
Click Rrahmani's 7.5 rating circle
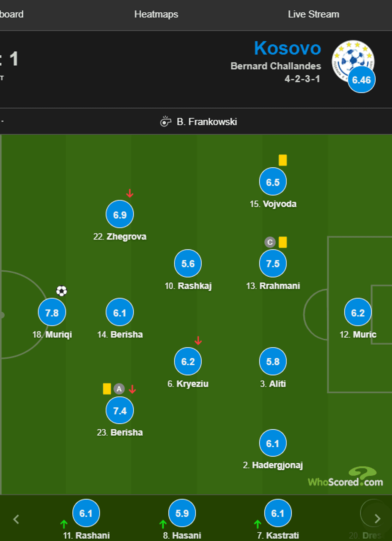[x=273, y=263]
